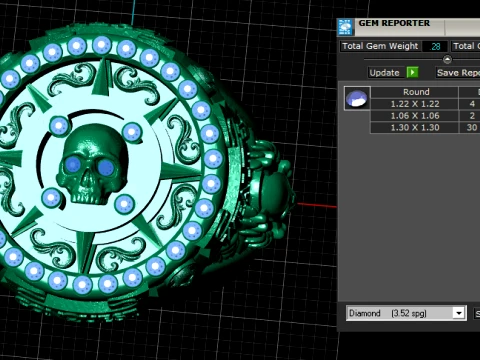This screenshot has width=480, height=360.
Task: Click the Round column header
Action: click(415, 92)
